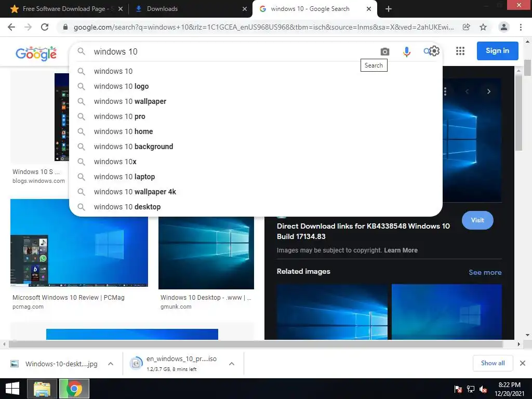The height and width of the screenshot is (399, 532).
Task: Choose first suggestion windows 10
Action: 256,71
